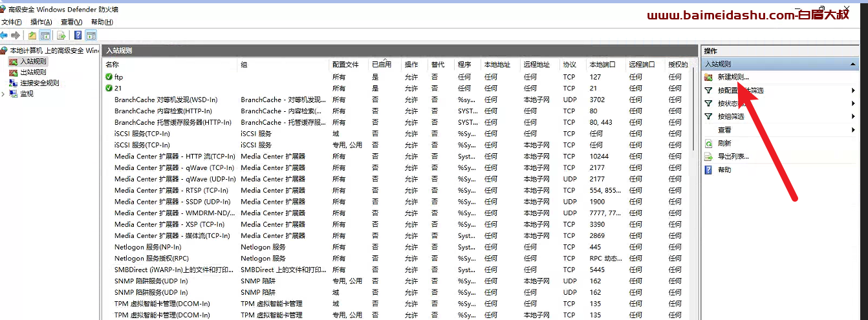Click local port cell 5445
This screenshot has width=868, height=320.
tap(597, 270)
